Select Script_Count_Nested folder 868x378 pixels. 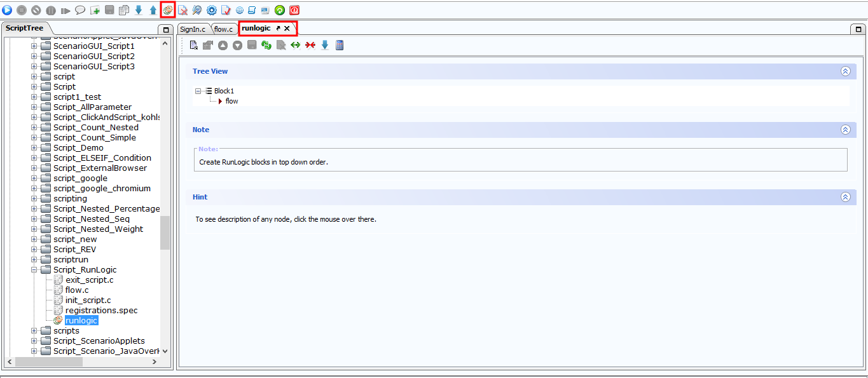[x=96, y=128]
